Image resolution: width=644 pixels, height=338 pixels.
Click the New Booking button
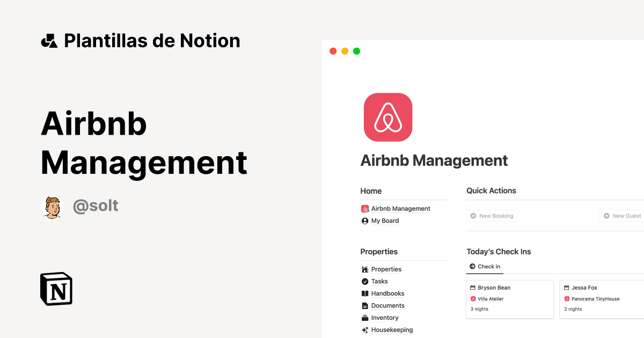492,215
